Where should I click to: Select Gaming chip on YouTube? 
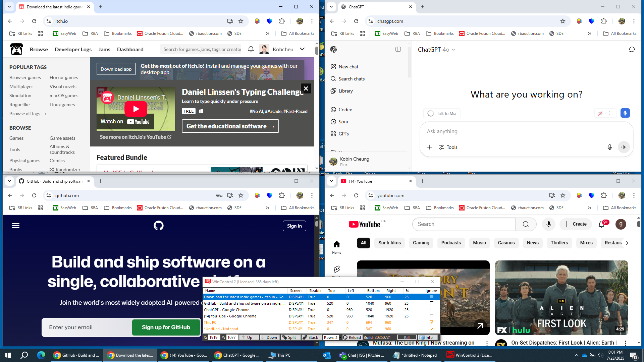pos(421,243)
